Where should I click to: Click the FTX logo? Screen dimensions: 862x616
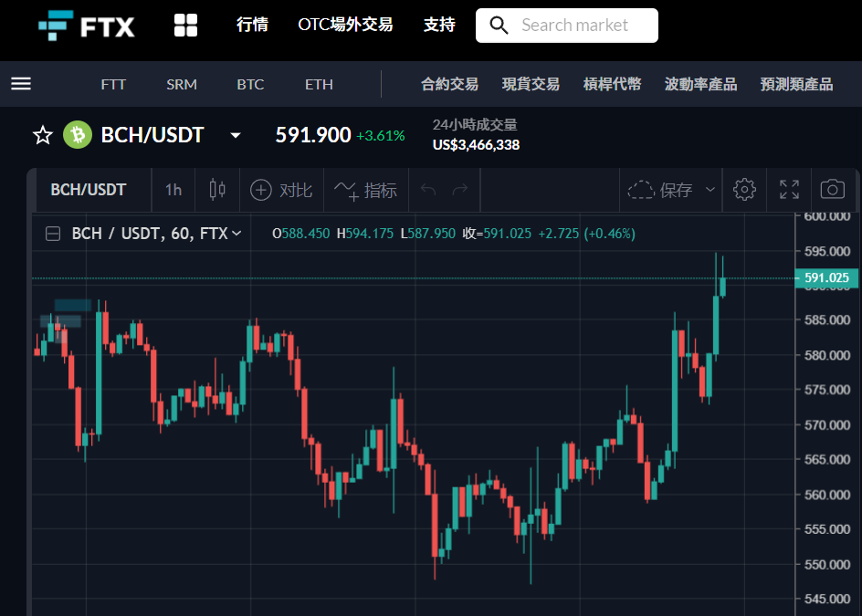point(87,26)
